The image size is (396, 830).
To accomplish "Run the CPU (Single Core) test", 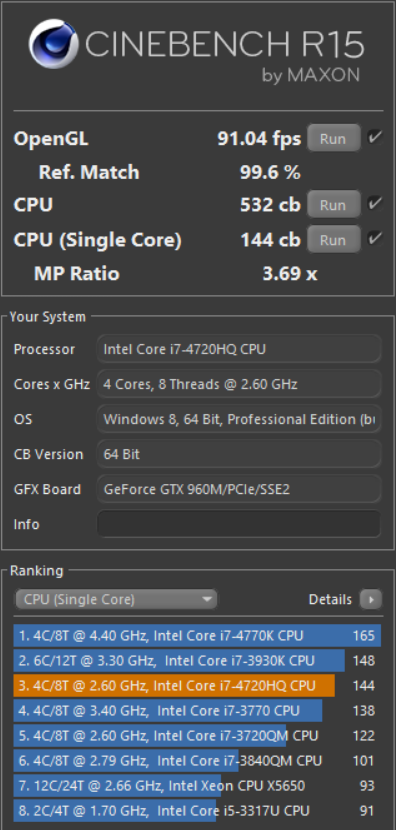I will click(333, 240).
